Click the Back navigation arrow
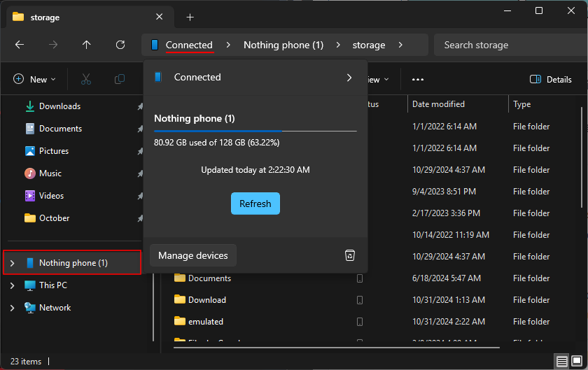The image size is (588, 370). pos(20,45)
